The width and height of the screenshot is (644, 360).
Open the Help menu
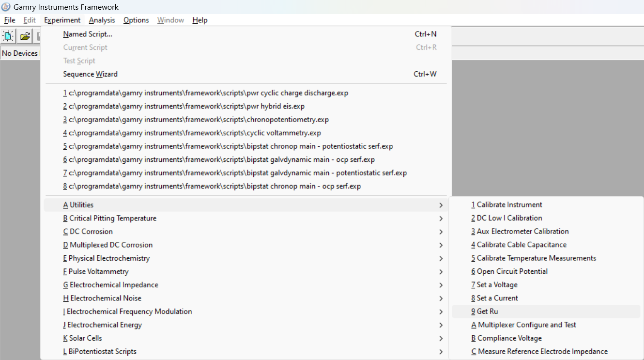click(x=200, y=20)
